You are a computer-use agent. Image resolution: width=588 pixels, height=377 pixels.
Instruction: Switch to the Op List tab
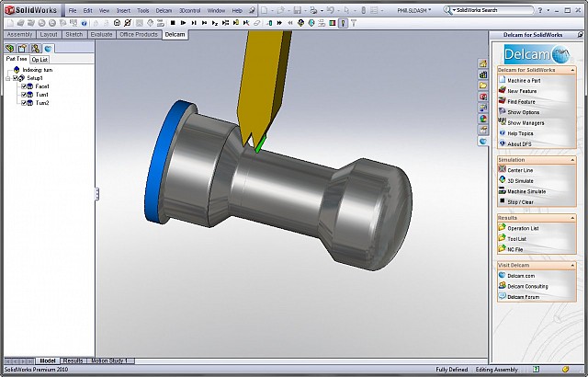40,60
